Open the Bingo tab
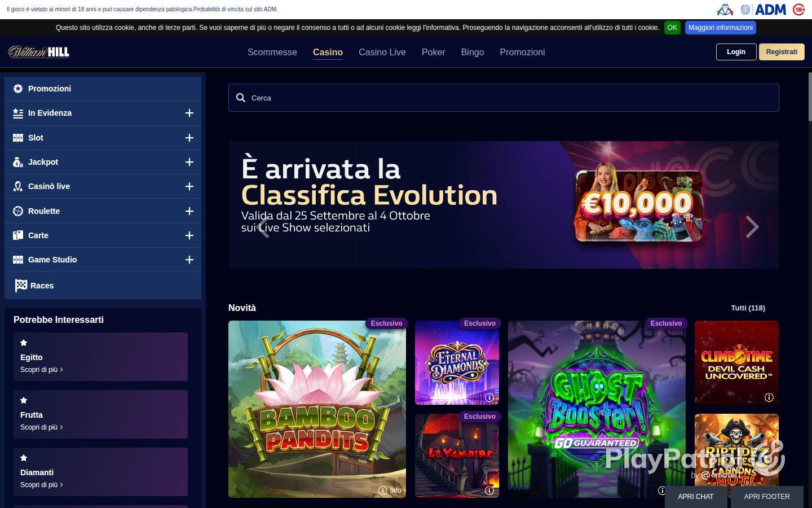This screenshot has height=508, width=812. tap(473, 52)
